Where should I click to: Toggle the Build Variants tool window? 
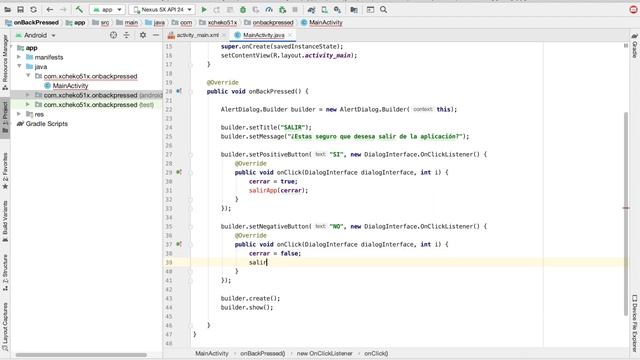click(5, 222)
